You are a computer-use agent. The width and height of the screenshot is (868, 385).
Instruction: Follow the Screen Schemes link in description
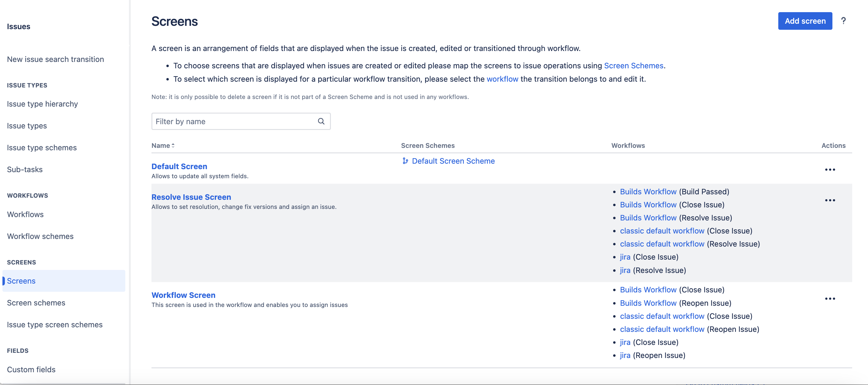pos(634,65)
